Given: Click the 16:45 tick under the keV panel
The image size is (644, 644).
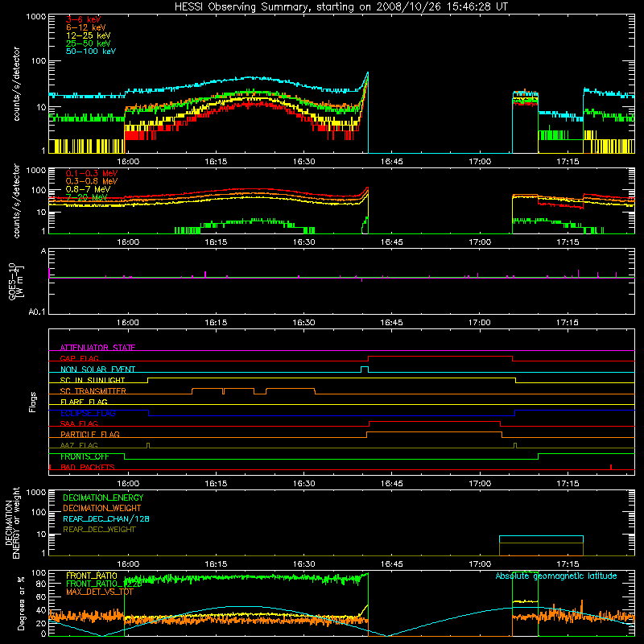Looking at the screenshot, I should [x=391, y=162].
